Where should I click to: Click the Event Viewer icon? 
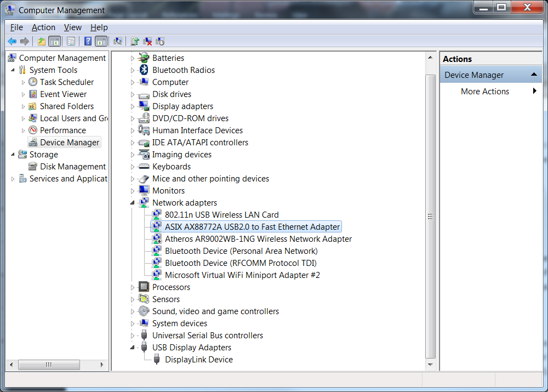click(33, 94)
